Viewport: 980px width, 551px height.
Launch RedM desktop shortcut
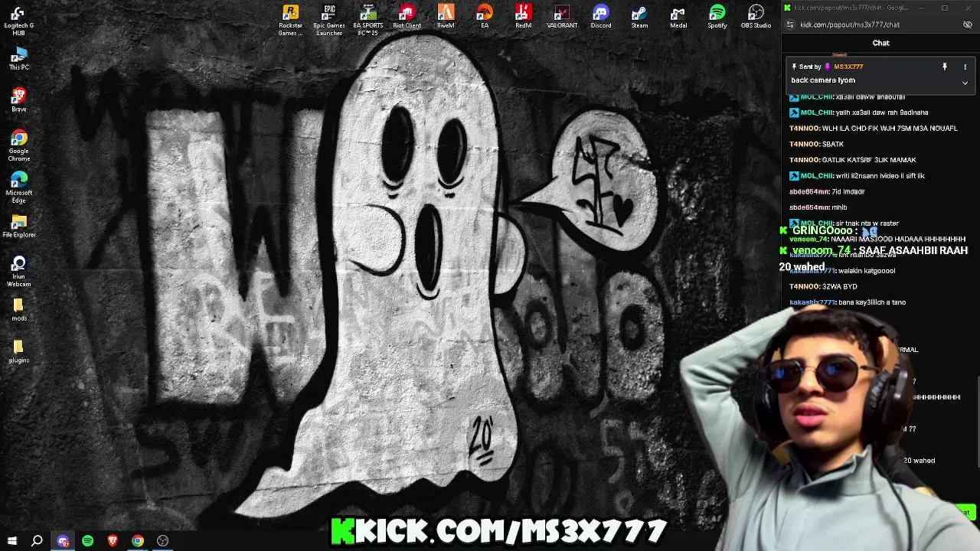click(523, 16)
